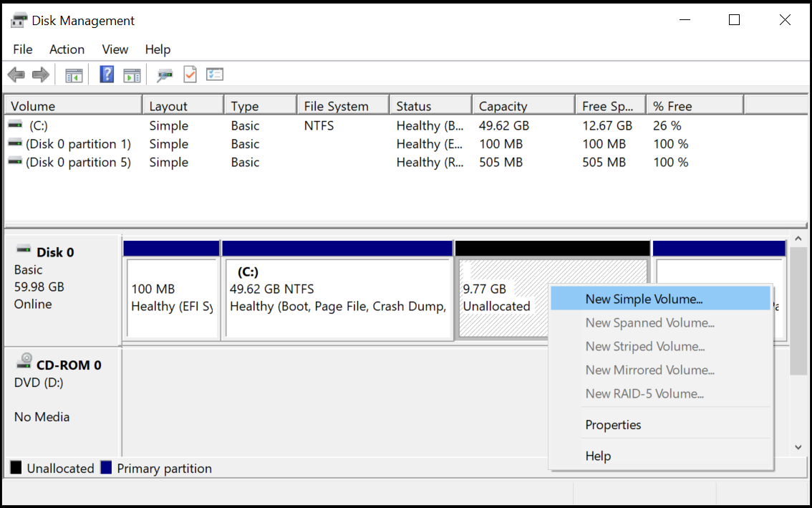Click the black Unallocated legend swatch
This screenshot has width=812, height=508.
pos(16,468)
